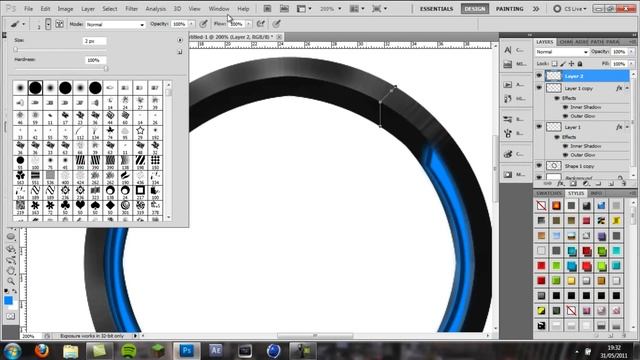Open the Layers panel Fill arrow

click(631, 64)
